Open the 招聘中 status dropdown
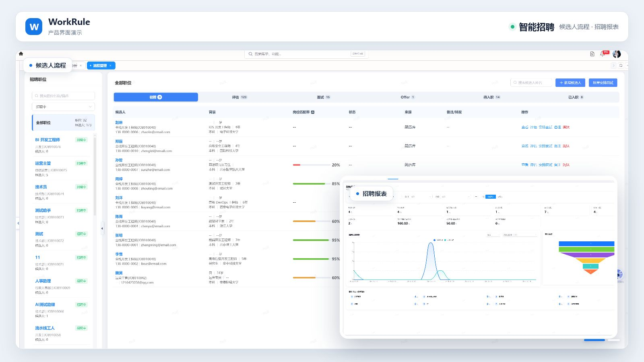Image resolution: width=644 pixels, height=362 pixels. pos(63,107)
